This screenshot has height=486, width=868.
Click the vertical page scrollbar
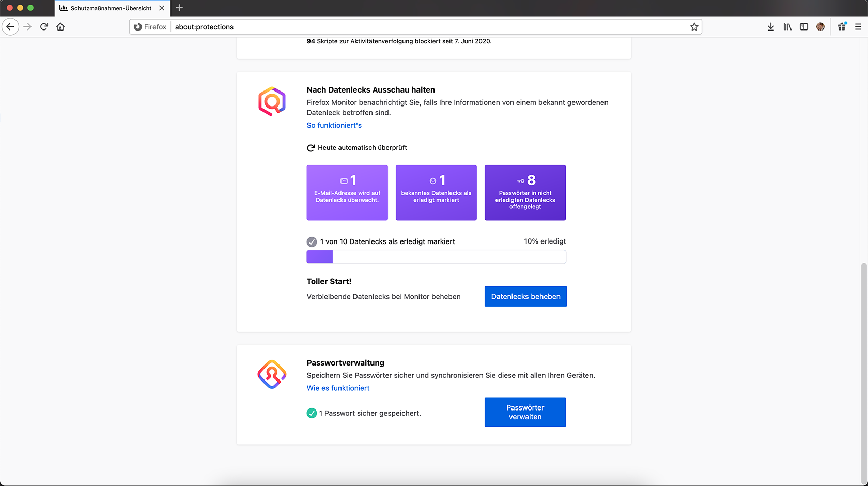[x=864, y=372]
